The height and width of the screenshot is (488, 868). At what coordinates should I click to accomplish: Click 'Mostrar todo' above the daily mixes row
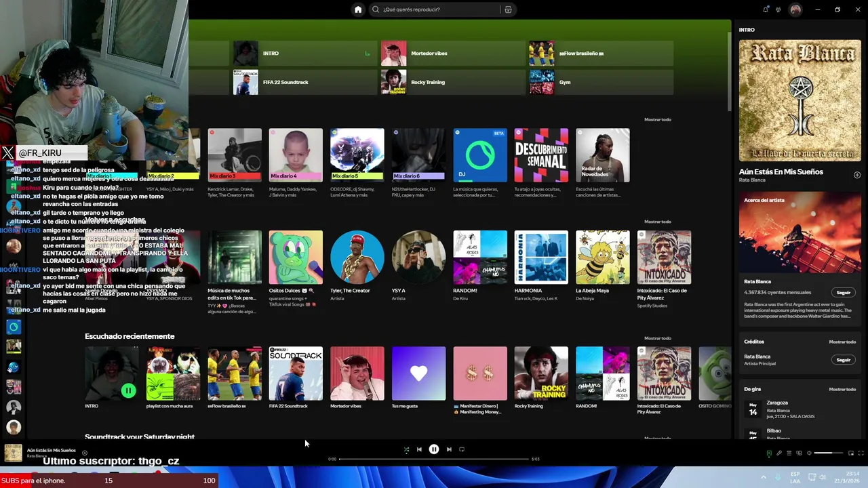coord(657,119)
